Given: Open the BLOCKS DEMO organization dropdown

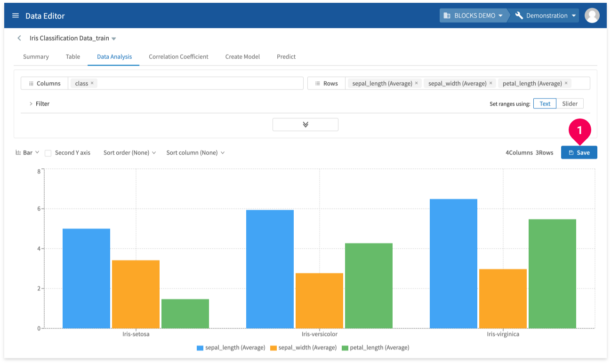Looking at the screenshot, I should pos(474,16).
